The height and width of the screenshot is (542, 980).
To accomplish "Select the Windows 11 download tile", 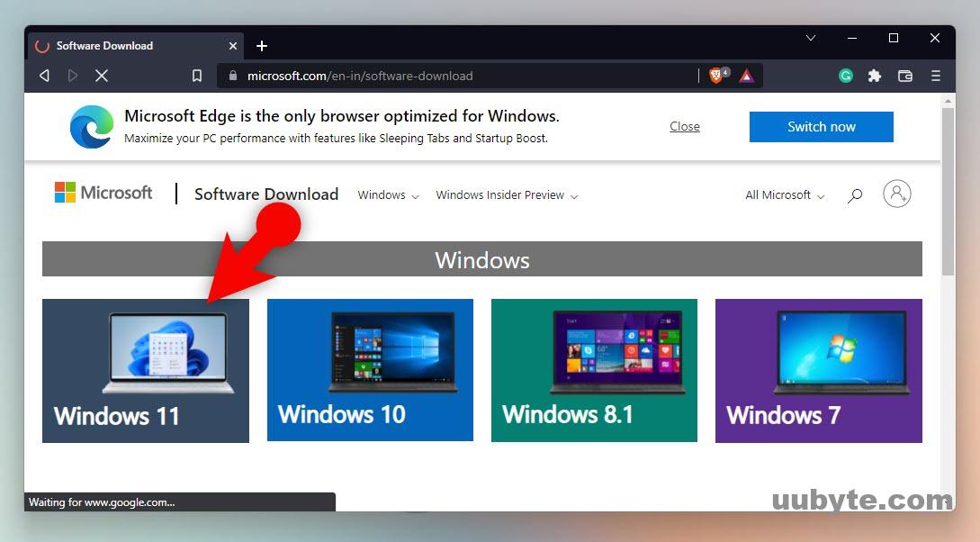I will click(x=145, y=370).
